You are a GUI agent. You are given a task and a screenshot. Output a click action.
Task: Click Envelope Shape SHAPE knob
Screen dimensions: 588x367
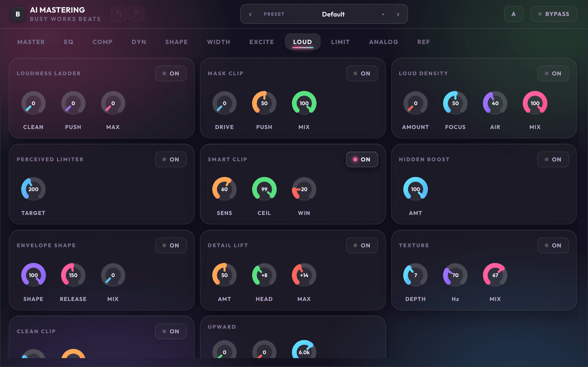coord(34,275)
